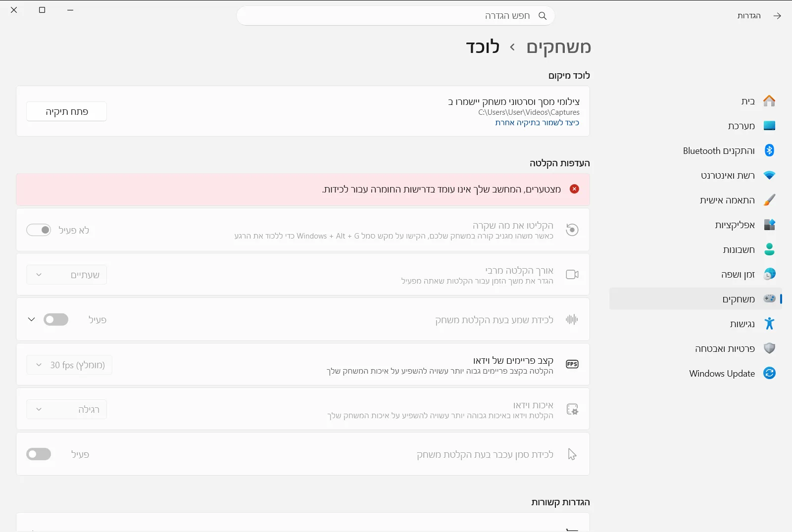Click the breadcrumb chevron between משחקים and לוכד

coord(512,47)
